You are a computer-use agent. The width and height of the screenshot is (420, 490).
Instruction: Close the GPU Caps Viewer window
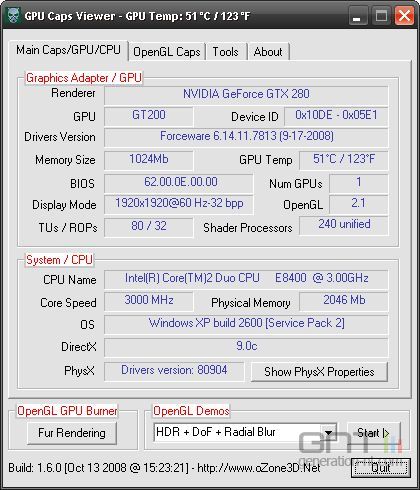pyautogui.click(x=404, y=16)
